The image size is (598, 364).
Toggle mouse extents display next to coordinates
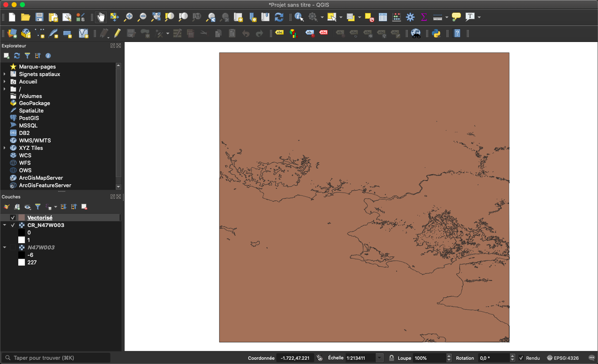click(320, 358)
